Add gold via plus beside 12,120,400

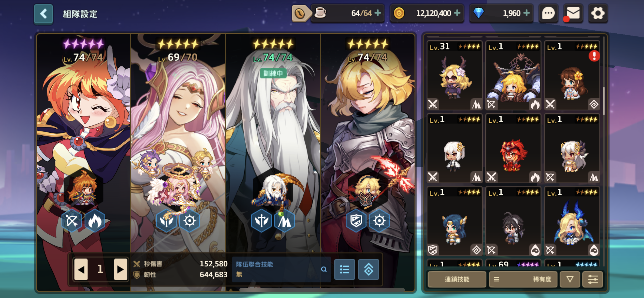pyautogui.click(x=457, y=13)
